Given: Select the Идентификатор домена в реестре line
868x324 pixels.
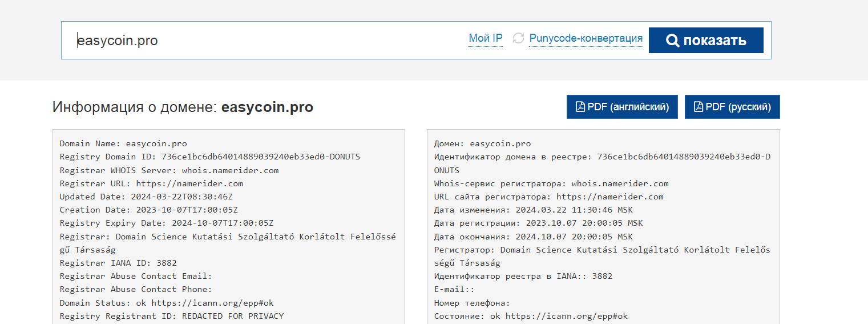Looking at the screenshot, I should coord(602,163).
